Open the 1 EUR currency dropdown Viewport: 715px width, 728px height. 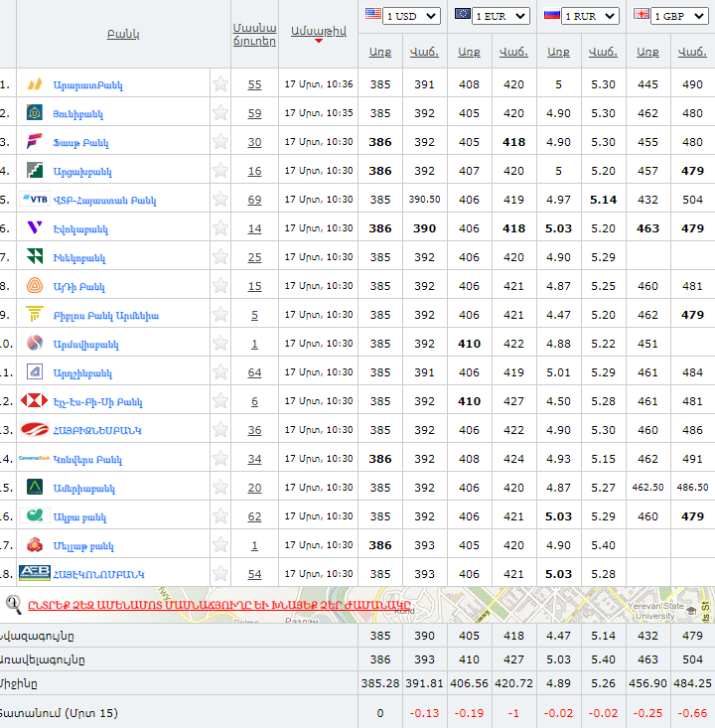(500, 16)
